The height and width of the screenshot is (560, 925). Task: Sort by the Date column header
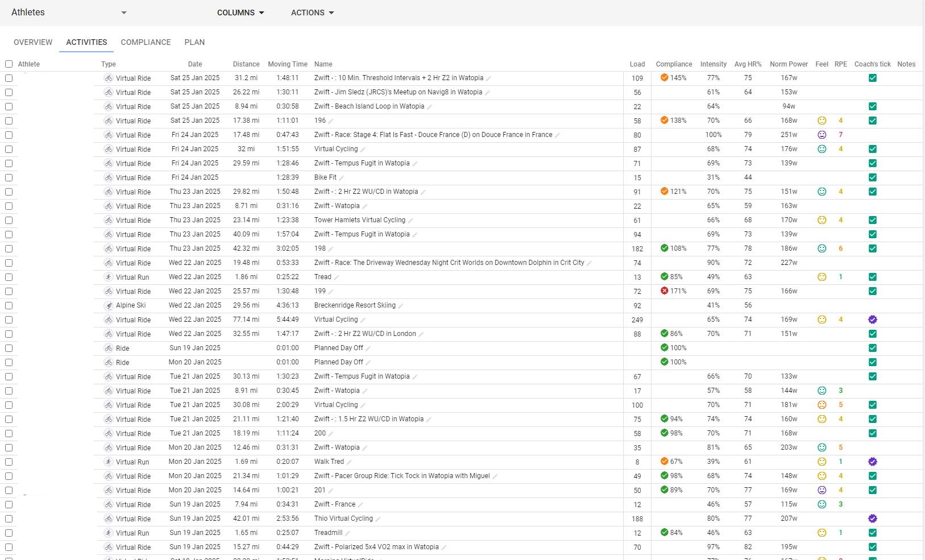(195, 64)
